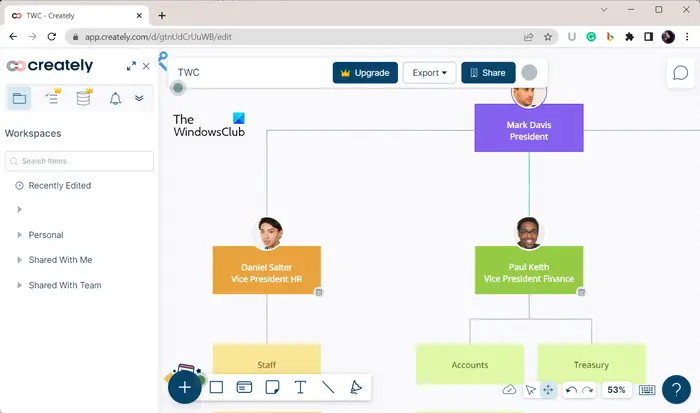
Task: Click the address bar URL
Action: [x=158, y=37]
